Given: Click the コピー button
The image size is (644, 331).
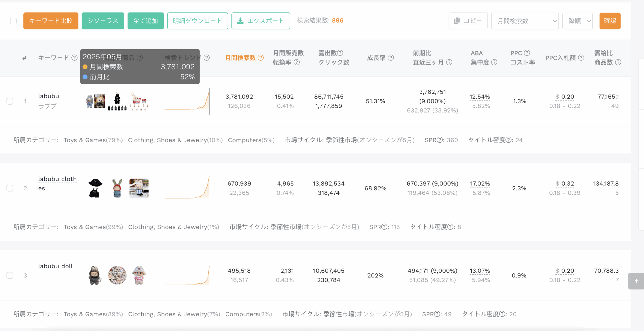Looking at the screenshot, I should [468, 21].
